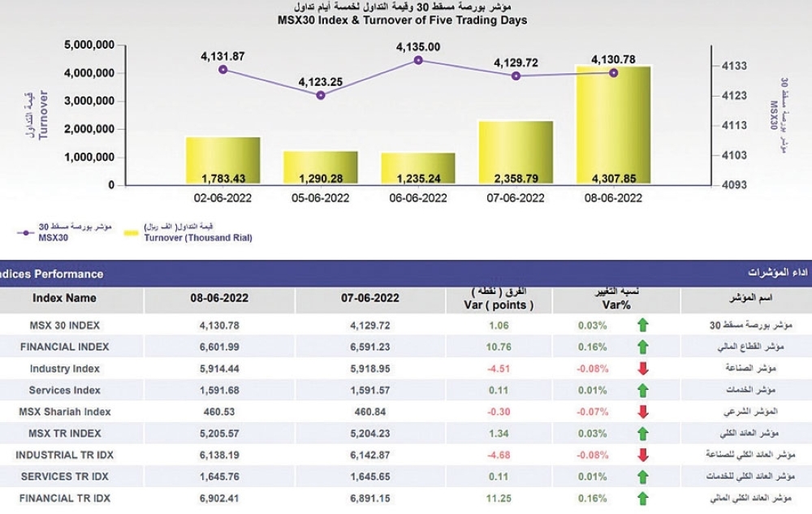Click line data point labeled 4,123.25
The image size is (812, 514).
[x=321, y=95]
